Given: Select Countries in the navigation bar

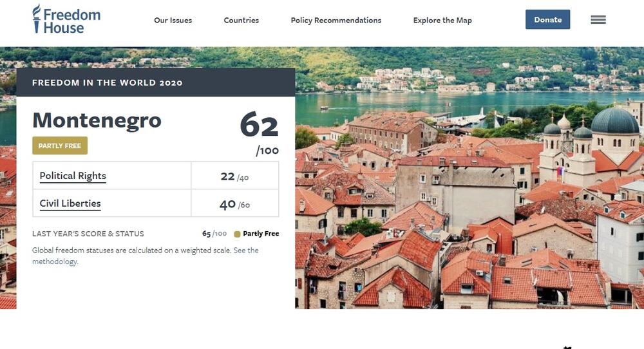Looking at the screenshot, I should click(x=241, y=20).
